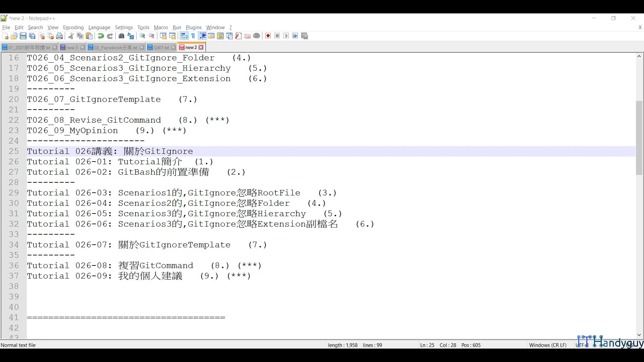This screenshot has height=362, width=644.
Task: Click the Undo arrow icon
Action: (101, 36)
